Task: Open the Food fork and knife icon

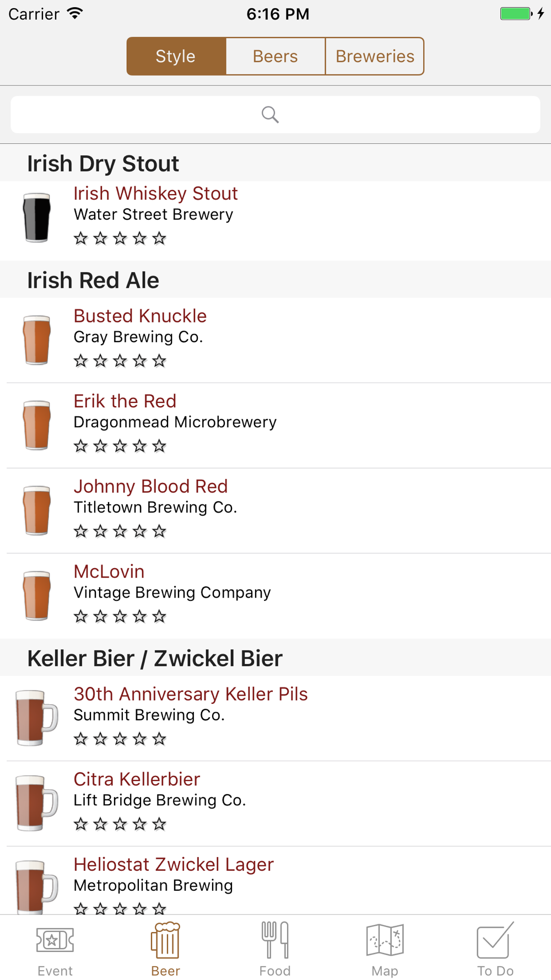Action: pos(275,939)
